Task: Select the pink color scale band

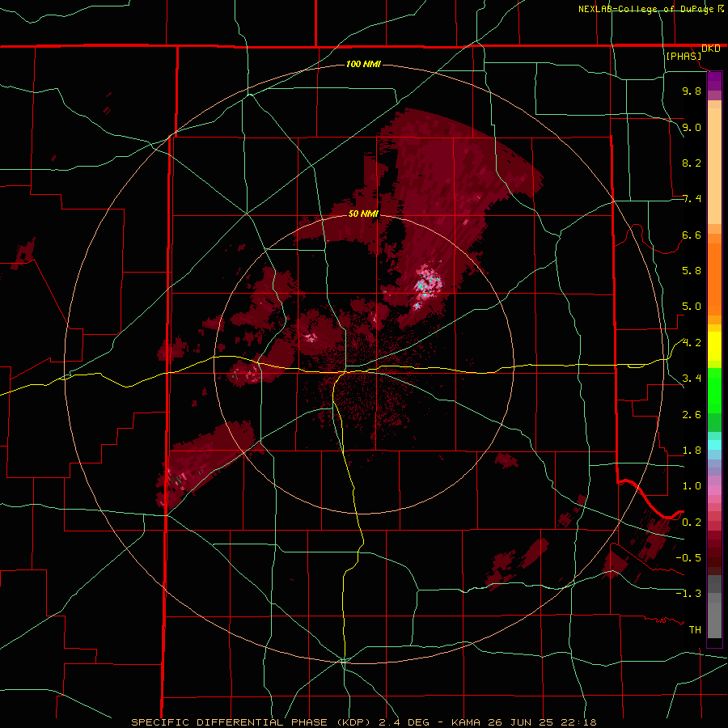Action: tap(714, 490)
